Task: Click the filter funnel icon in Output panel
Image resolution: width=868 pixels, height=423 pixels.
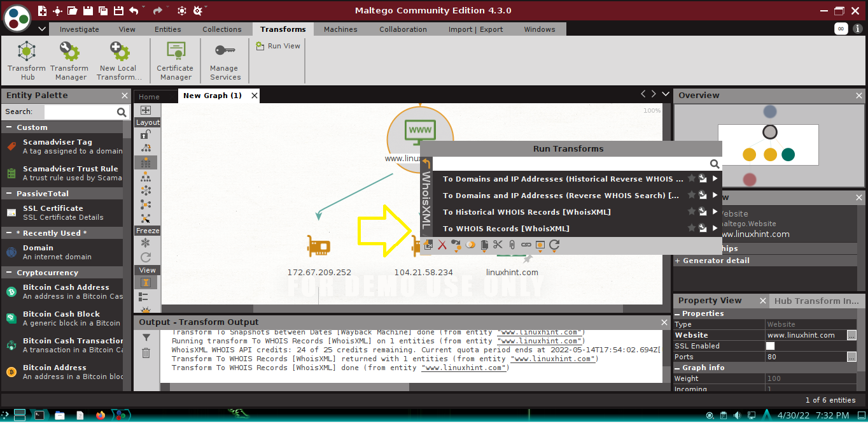Action: (146, 338)
